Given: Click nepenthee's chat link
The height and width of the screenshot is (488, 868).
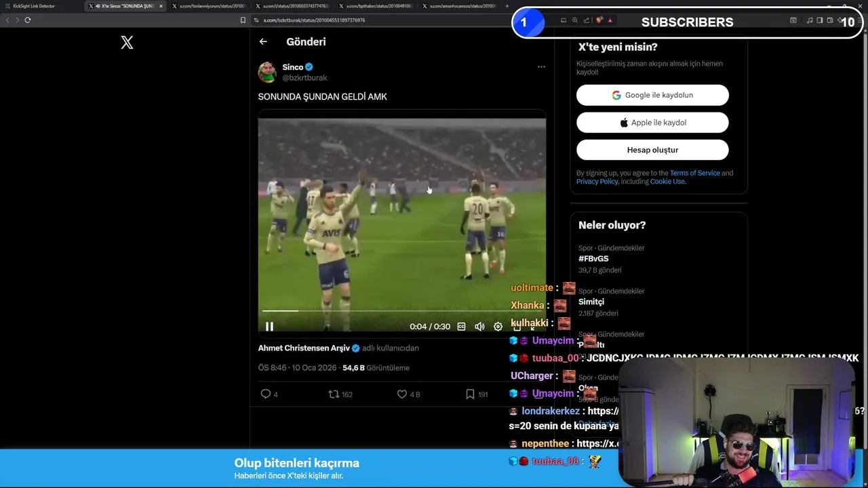Looking at the screenshot, I should pos(597,443).
